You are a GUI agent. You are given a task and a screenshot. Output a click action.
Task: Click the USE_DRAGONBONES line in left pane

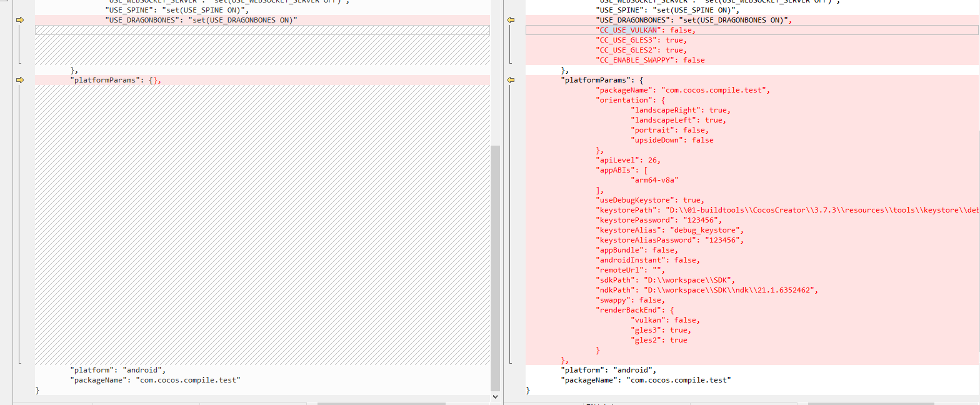click(x=201, y=20)
